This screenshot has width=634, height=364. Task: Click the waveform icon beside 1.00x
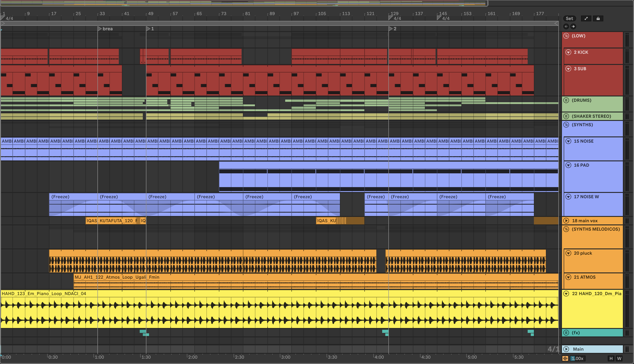565,358
